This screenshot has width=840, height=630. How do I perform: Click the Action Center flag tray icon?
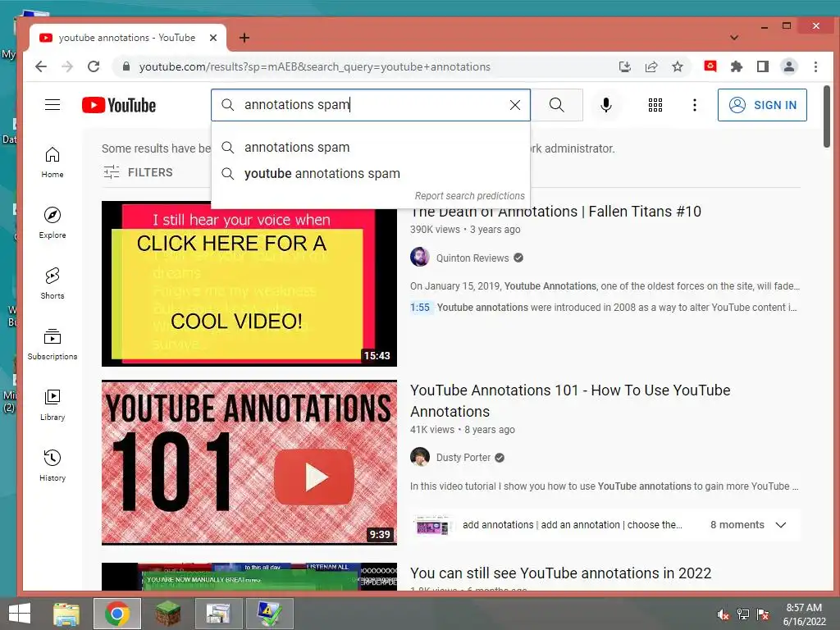coord(763,614)
